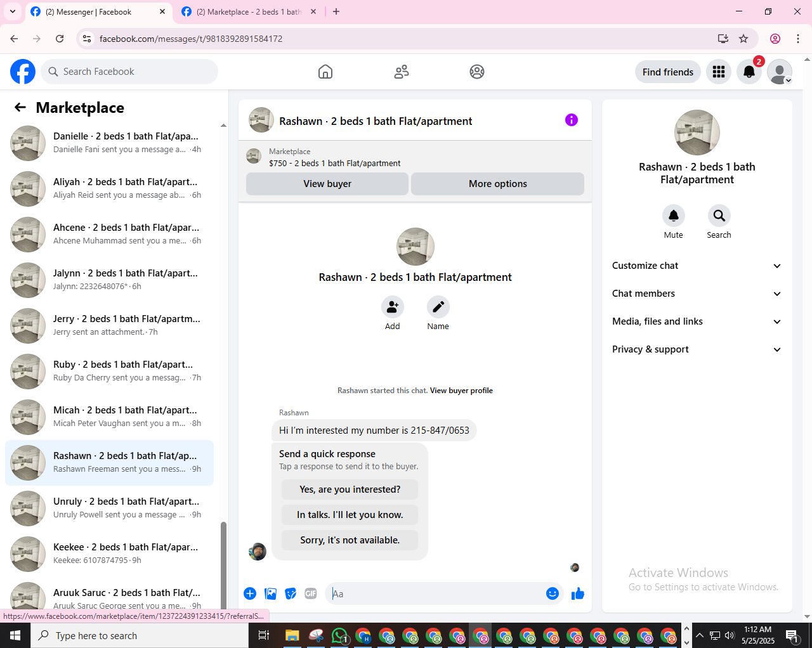Add people to the chat

click(x=393, y=307)
